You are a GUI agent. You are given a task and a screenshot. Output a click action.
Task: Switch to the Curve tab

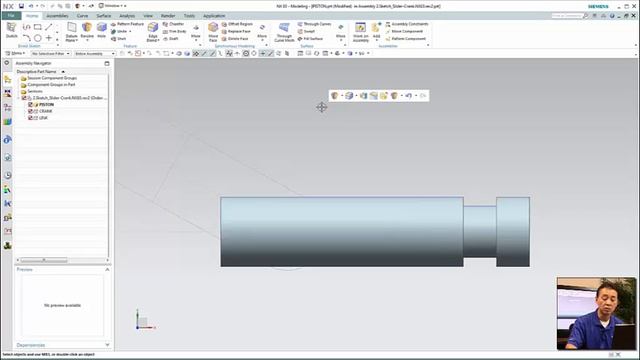(82, 16)
